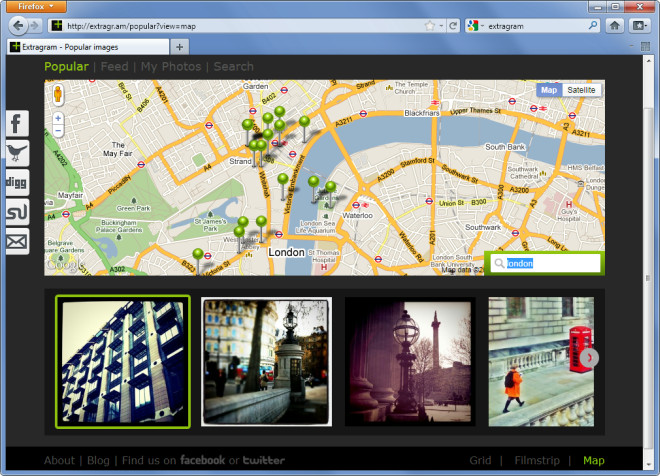Go forward with browser forward arrow

35,26
